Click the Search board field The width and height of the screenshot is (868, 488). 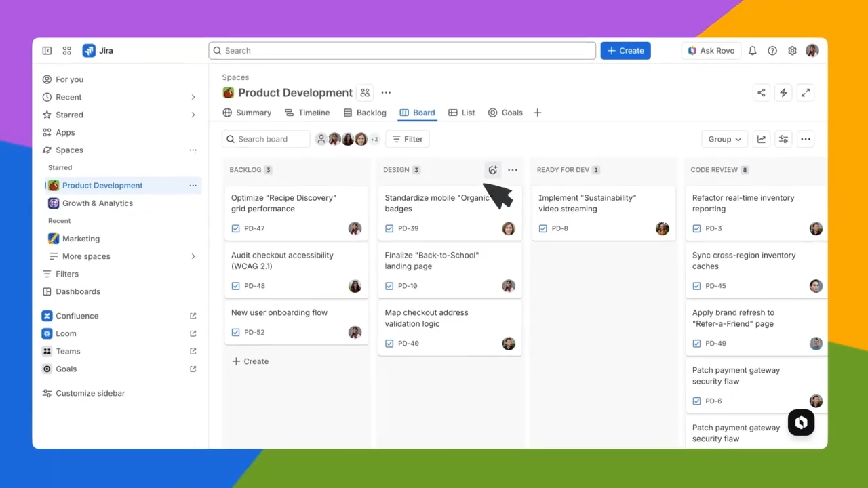pyautogui.click(x=266, y=139)
